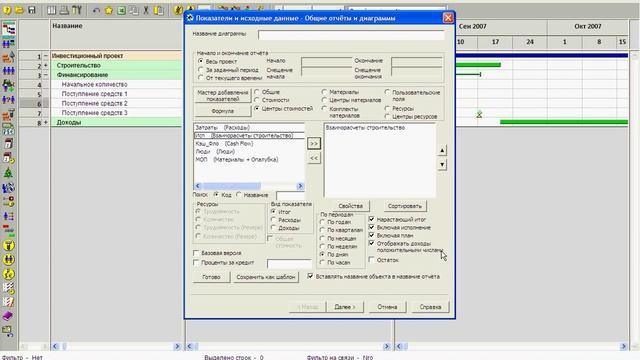Click the undo arrow toolbar icon
Image resolution: width=640 pixels, height=360 pixels.
(x=96, y=10)
